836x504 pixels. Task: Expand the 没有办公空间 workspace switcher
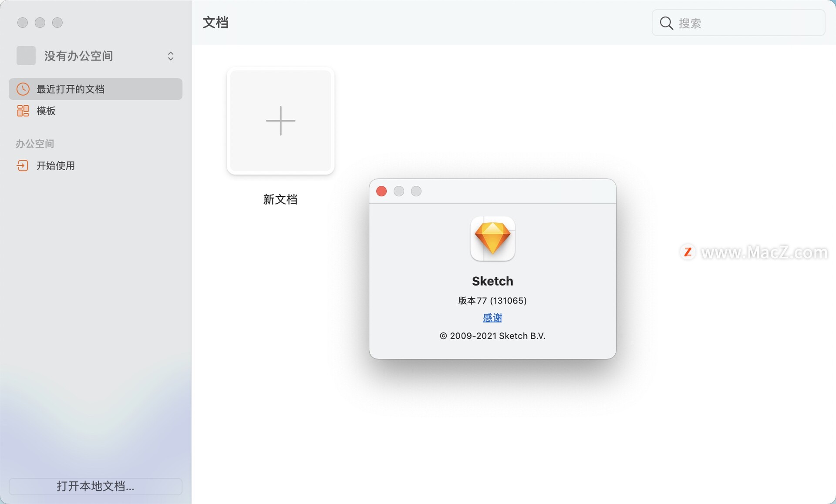pos(95,56)
